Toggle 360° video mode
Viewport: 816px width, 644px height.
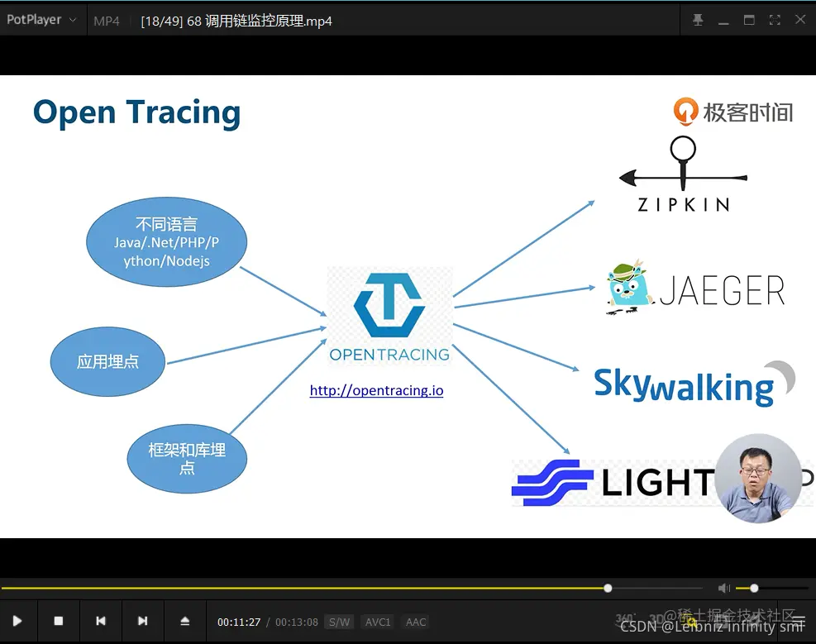pos(624,619)
